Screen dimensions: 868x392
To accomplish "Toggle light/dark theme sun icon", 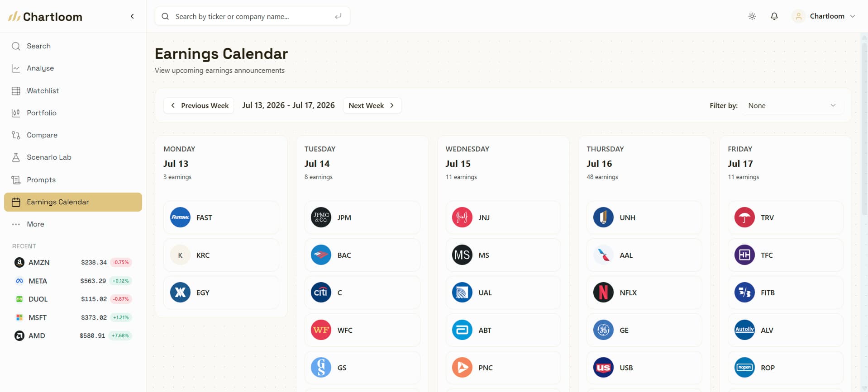I will click(x=752, y=16).
